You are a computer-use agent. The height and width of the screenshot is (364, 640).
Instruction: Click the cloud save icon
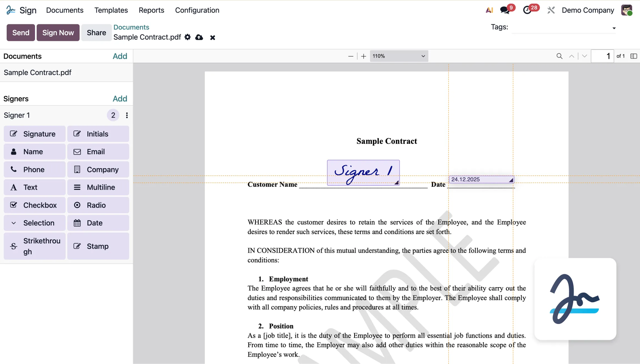(x=199, y=37)
